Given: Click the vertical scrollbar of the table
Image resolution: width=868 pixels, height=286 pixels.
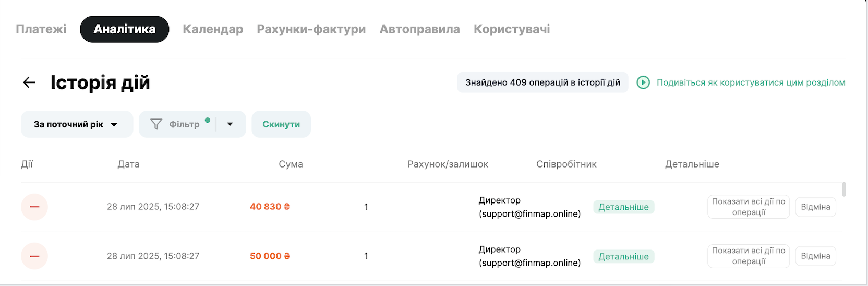Looking at the screenshot, I should 843,189.
